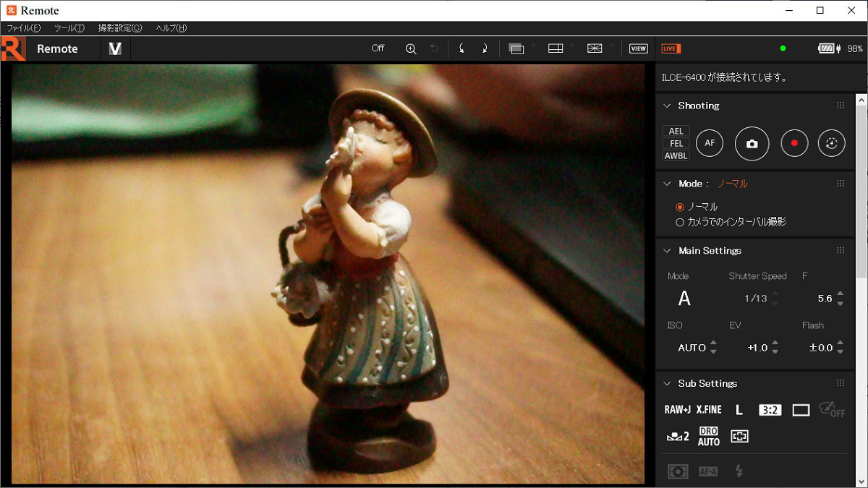This screenshot has width=868, height=488.
Task: Open the Creative Style OFF icon
Action: click(x=832, y=409)
